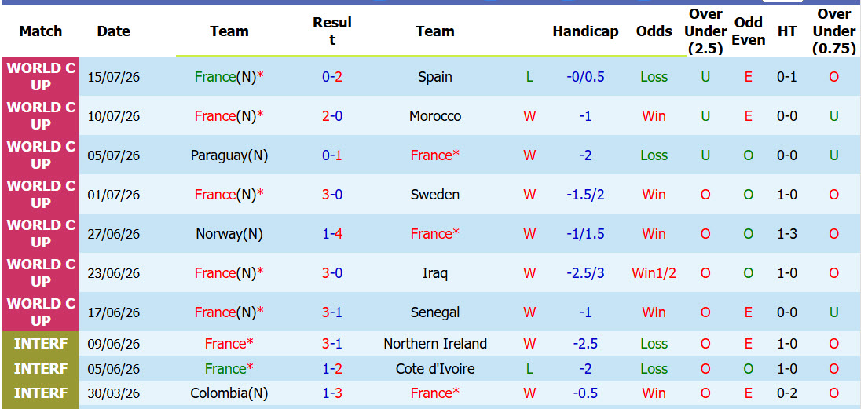
Task: Click WORLD CUP label on 15/07/26 row
Action: coord(41,77)
